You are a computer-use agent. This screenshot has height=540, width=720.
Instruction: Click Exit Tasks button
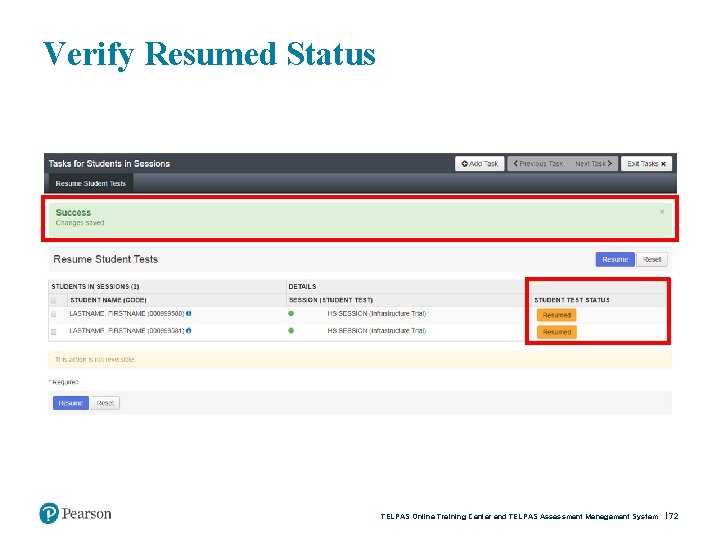(x=646, y=163)
